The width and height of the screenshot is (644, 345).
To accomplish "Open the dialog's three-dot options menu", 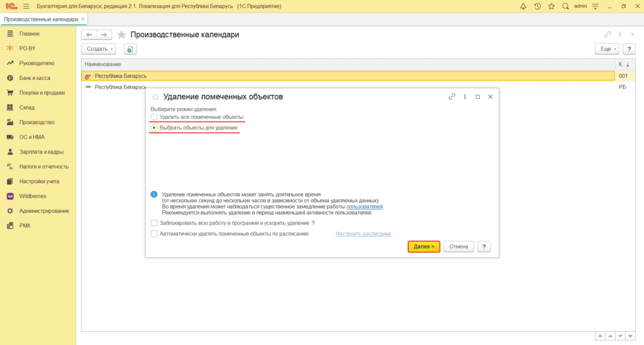I will [465, 97].
